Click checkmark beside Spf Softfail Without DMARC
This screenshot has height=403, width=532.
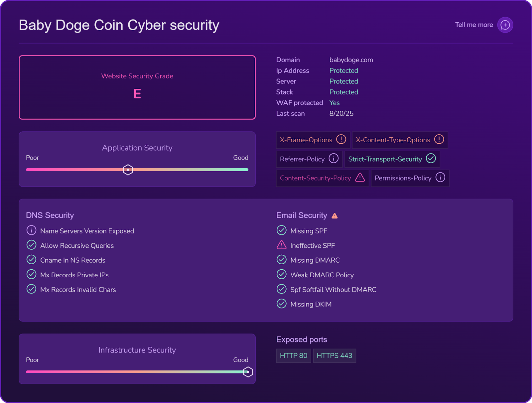[281, 289]
